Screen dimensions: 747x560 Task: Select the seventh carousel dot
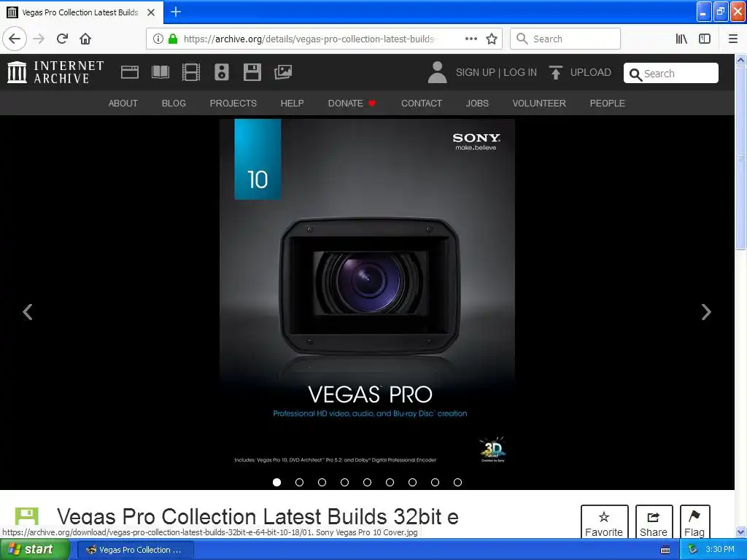(413, 483)
